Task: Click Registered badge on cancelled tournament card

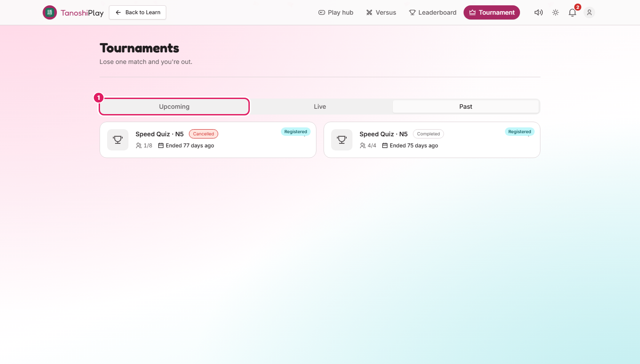Action: coord(296,132)
